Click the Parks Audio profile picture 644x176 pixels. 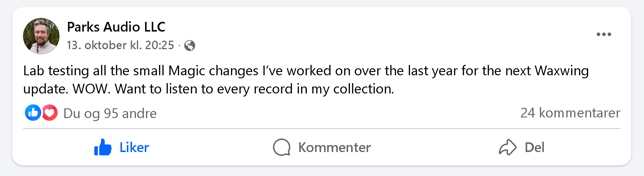41,36
